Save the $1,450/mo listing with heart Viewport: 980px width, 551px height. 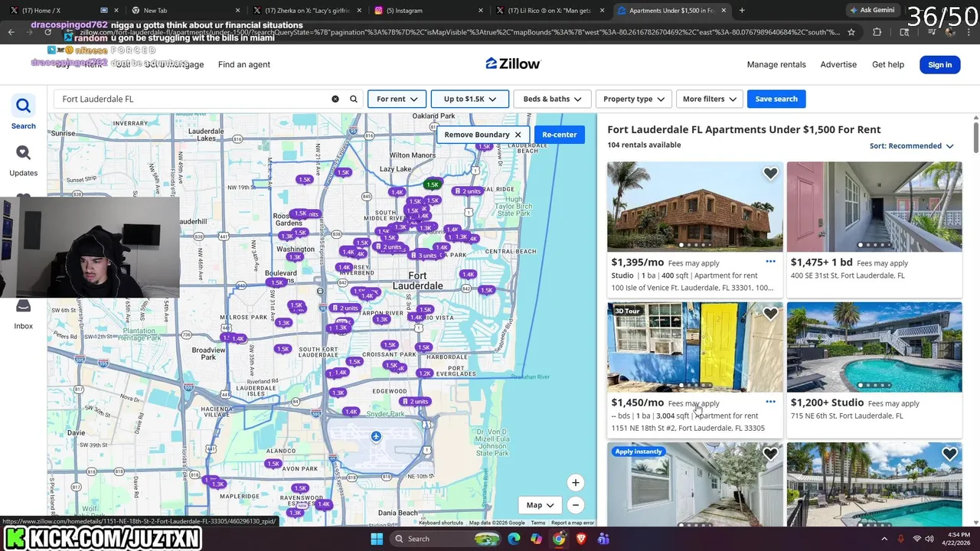click(770, 314)
